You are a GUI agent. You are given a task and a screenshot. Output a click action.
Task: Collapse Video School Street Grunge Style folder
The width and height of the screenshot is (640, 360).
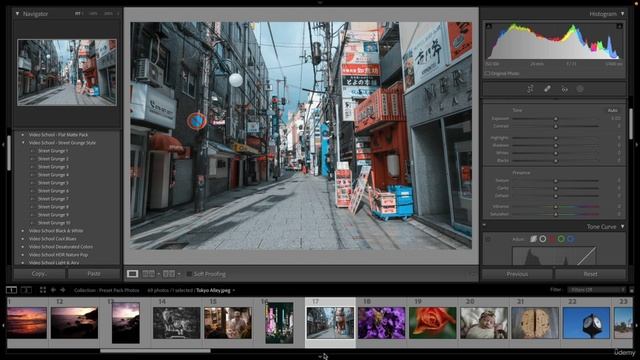pyautogui.click(x=22, y=143)
